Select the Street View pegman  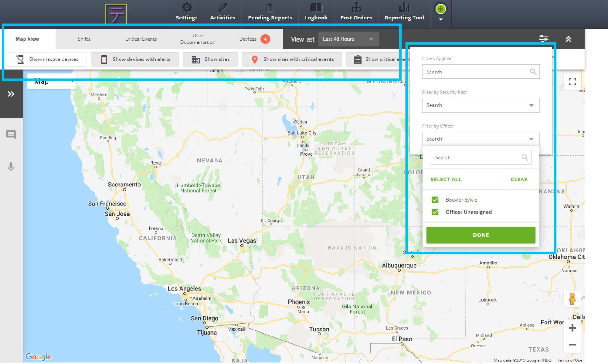tap(572, 299)
